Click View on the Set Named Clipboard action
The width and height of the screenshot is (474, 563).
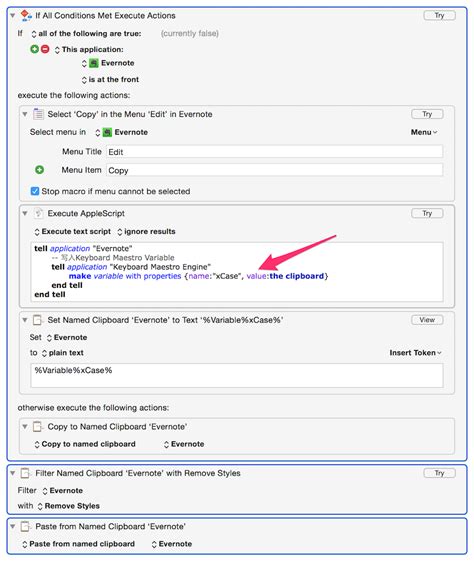427,320
